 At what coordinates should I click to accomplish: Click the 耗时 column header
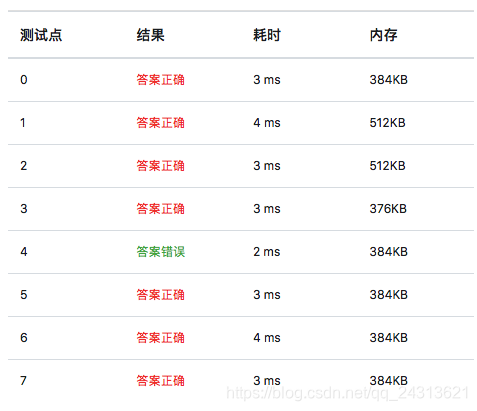tap(267, 35)
